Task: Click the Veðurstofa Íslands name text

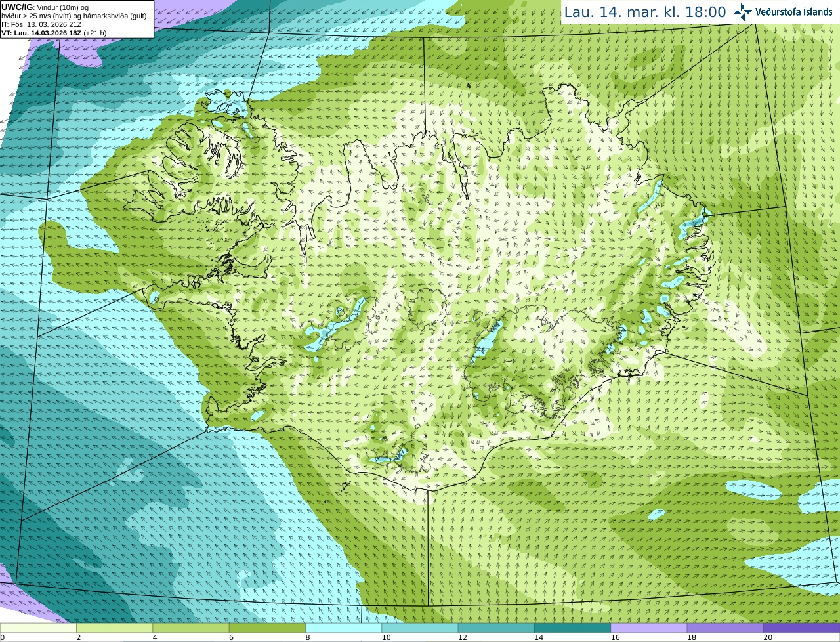Action: (794, 12)
